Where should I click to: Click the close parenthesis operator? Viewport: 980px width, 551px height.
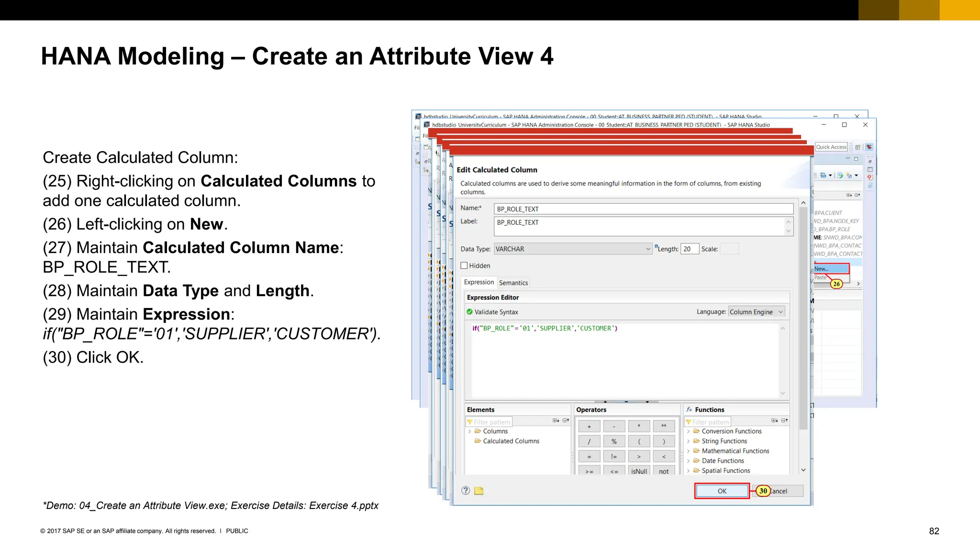[664, 441]
